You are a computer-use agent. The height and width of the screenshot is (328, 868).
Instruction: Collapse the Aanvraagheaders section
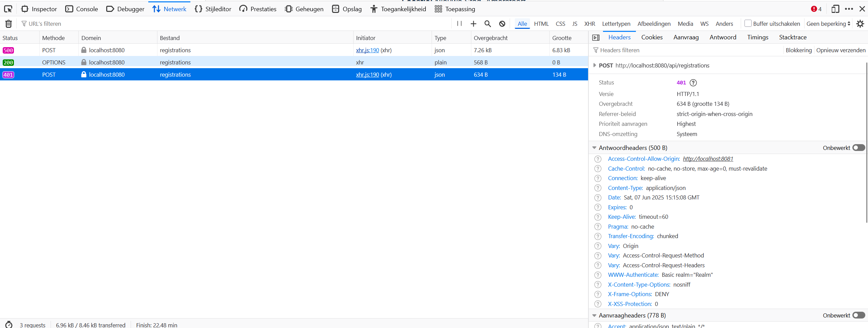(594, 315)
